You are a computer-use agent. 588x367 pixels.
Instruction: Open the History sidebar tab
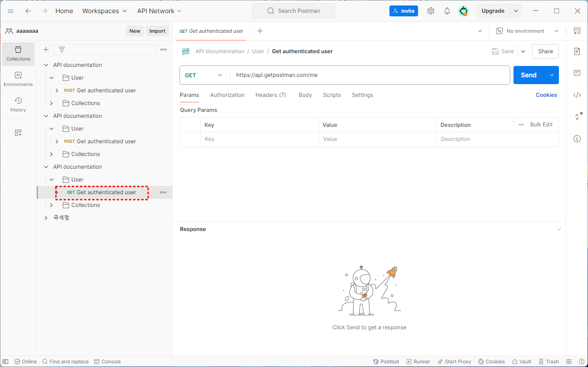pos(18,105)
